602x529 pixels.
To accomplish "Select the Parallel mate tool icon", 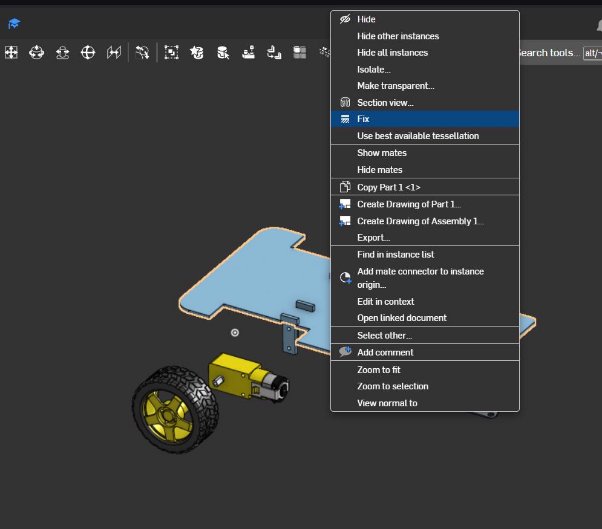I will 114,52.
